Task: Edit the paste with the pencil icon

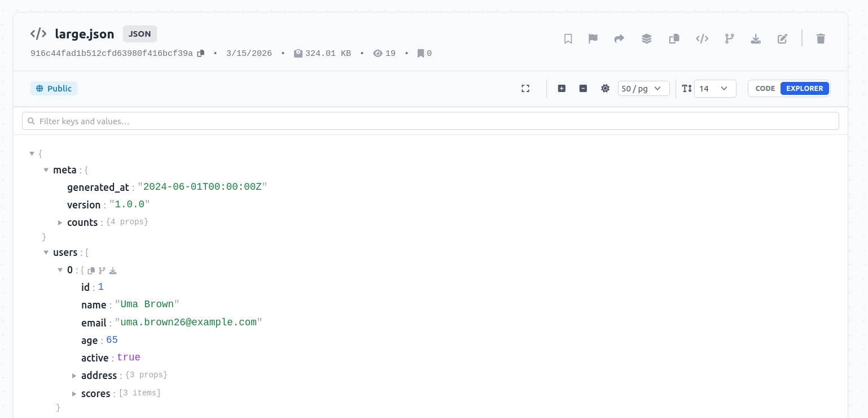Action: (782, 38)
